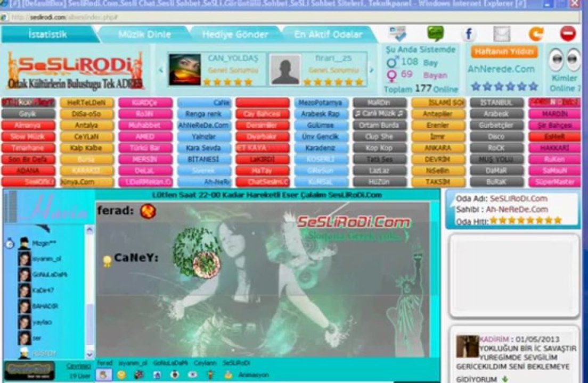Open the firari_25 profile silhouette thumbnail

point(285,70)
